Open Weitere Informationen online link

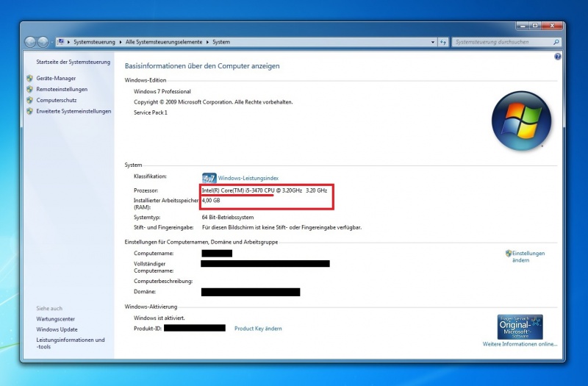tap(520, 344)
